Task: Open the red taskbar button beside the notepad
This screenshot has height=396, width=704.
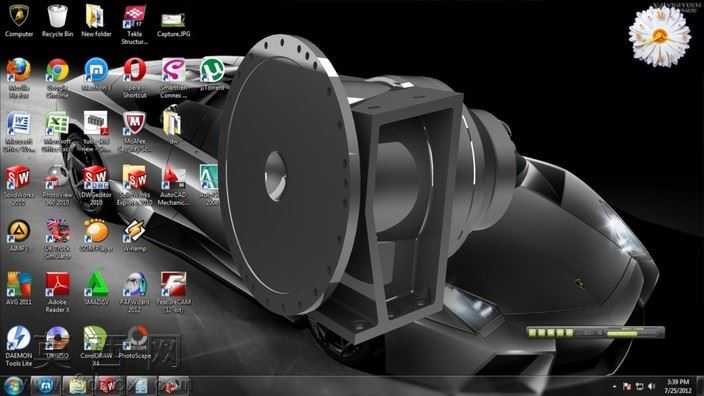Action: [173, 386]
